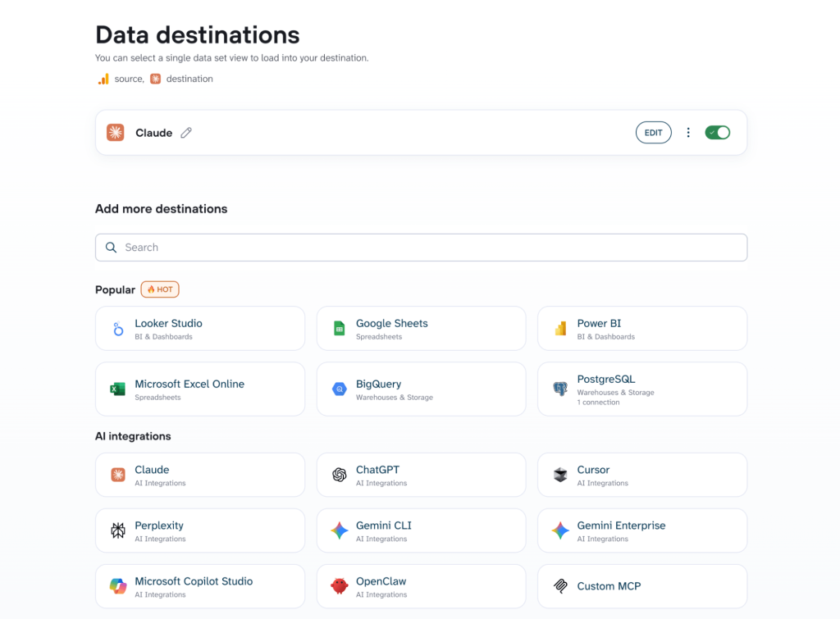840x619 pixels.
Task: Click the source analytics bar-chart icon
Action: 103,80
